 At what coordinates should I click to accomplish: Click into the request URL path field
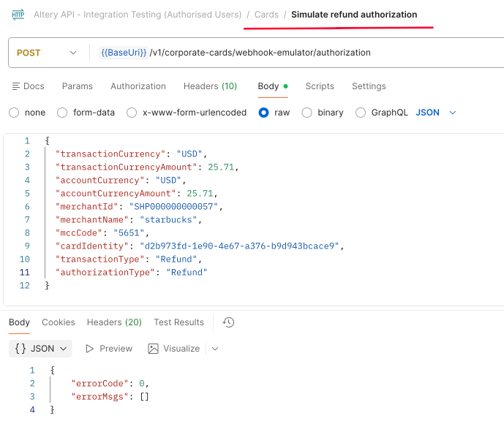click(260, 53)
